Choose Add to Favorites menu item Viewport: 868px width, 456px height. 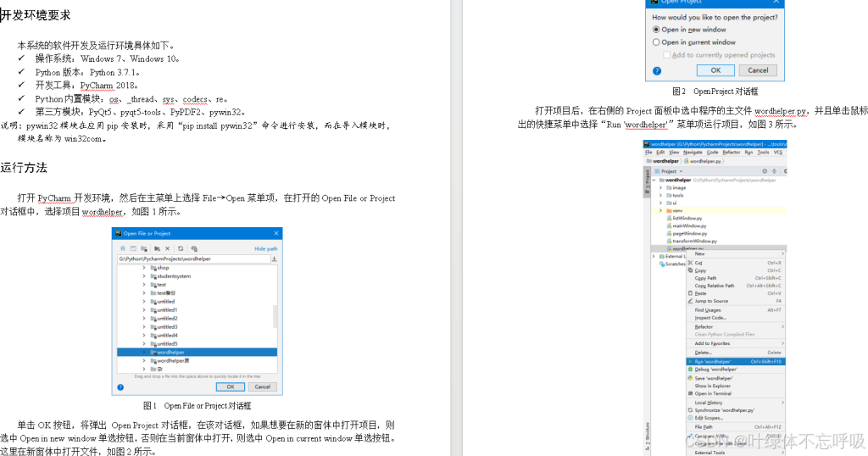click(x=735, y=343)
